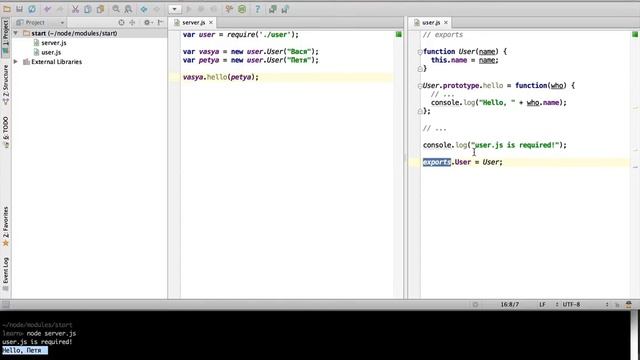Click the // exports comment line
Viewport: 640px width, 360px height.
click(x=443, y=35)
